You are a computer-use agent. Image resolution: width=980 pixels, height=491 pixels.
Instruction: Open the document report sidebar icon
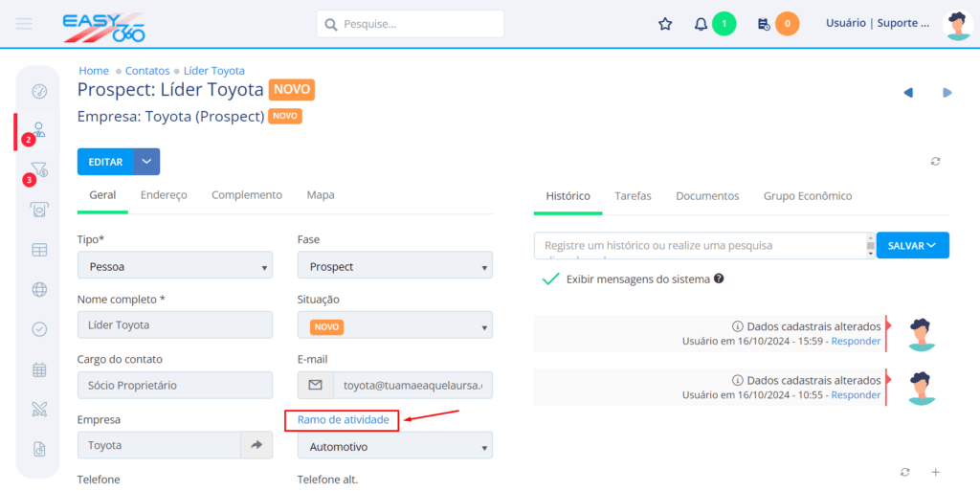coord(39,449)
